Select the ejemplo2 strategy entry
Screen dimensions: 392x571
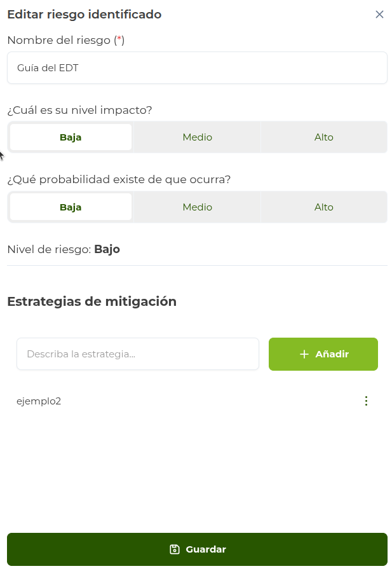pos(39,401)
